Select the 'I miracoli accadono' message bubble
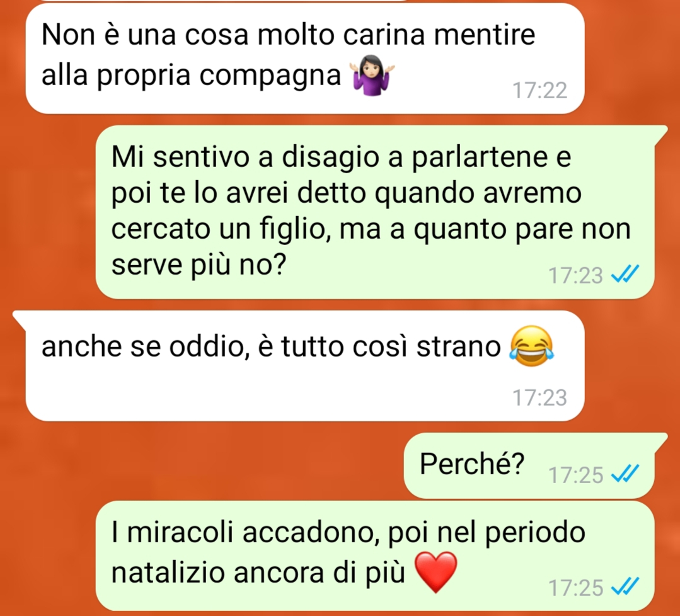The height and width of the screenshot is (616, 680). 375,556
